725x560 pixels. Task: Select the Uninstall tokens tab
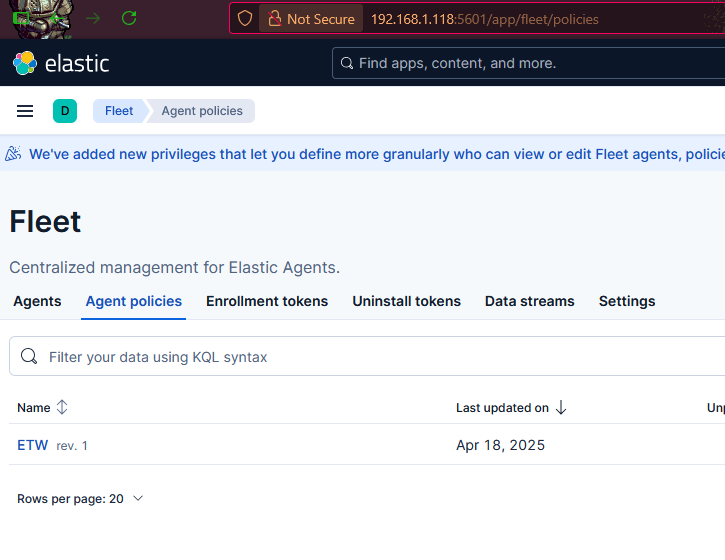(x=406, y=301)
